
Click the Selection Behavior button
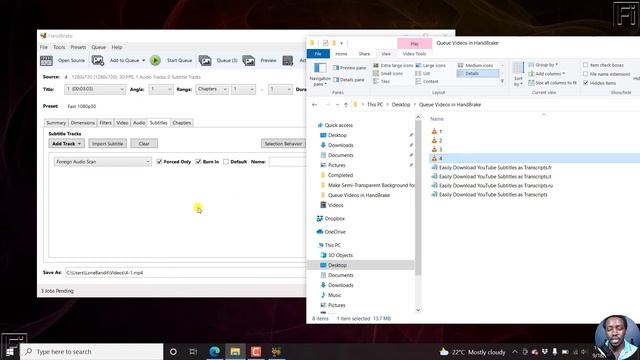283,144
